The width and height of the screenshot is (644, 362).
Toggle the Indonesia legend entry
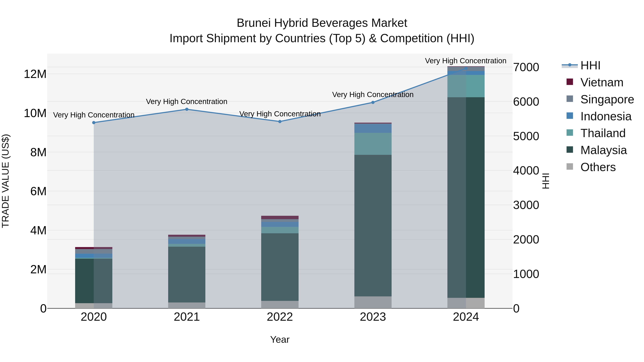(x=599, y=116)
